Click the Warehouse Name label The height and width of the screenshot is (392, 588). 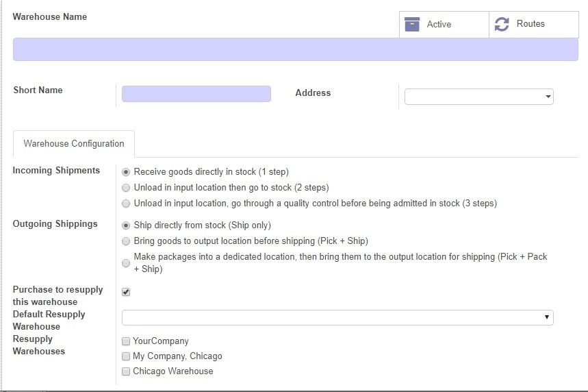pos(50,17)
